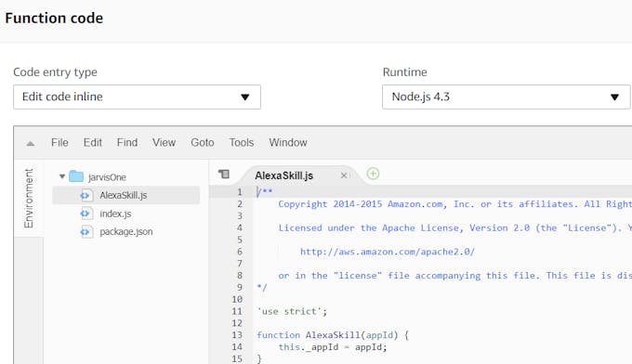
Task: Open the Runtime Node.js 4.3 dropdown
Action: [506, 97]
